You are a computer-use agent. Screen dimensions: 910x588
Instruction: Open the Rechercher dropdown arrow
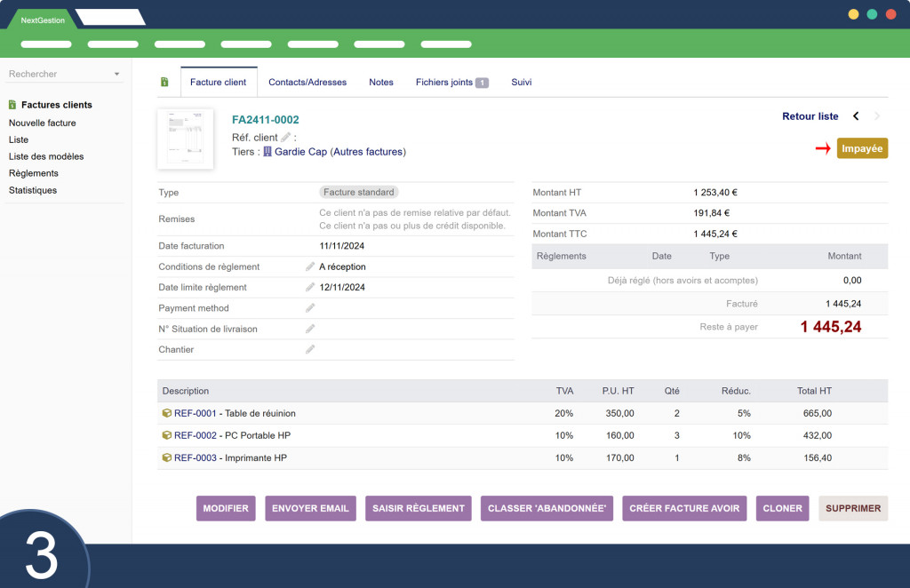tap(116, 75)
